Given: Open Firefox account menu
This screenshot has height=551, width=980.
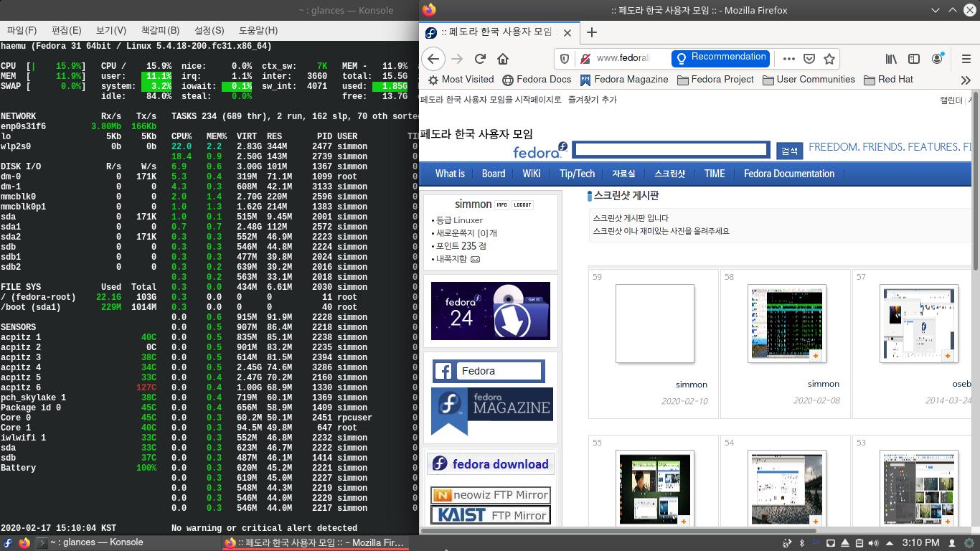Looking at the screenshot, I should tap(937, 59).
